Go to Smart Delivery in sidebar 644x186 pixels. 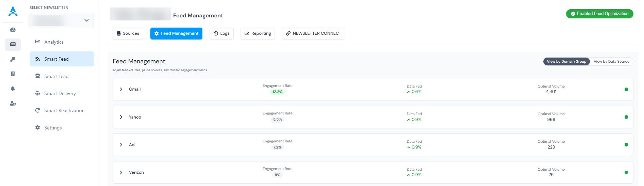pos(60,93)
